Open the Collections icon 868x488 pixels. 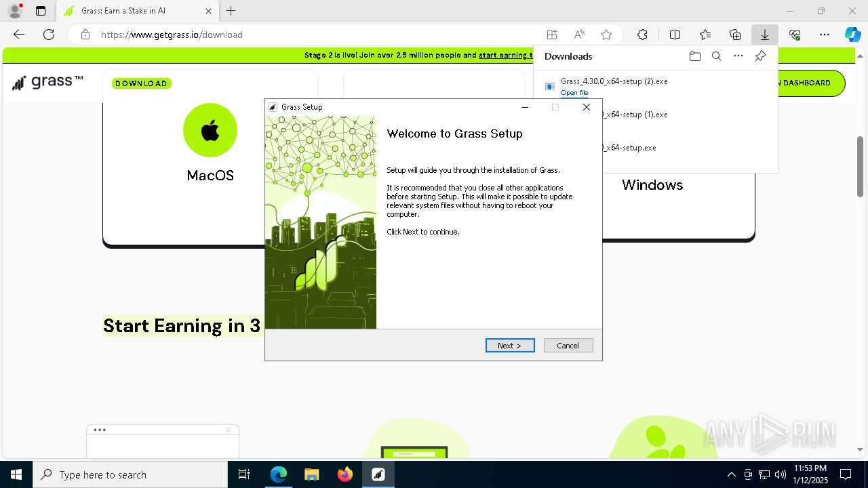tap(735, 35)
